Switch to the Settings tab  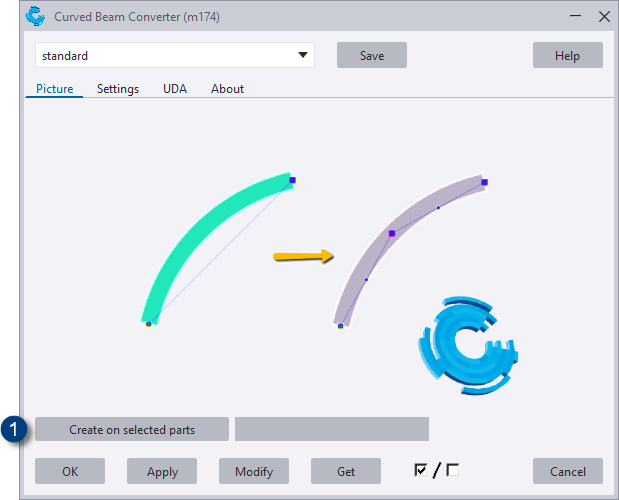118,89
